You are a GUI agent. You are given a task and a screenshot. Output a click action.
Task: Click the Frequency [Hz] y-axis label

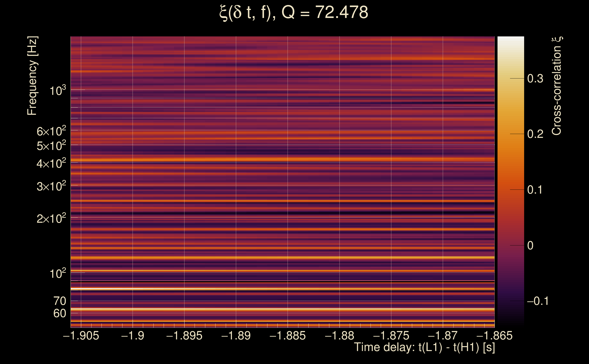[x=32, y=76]
